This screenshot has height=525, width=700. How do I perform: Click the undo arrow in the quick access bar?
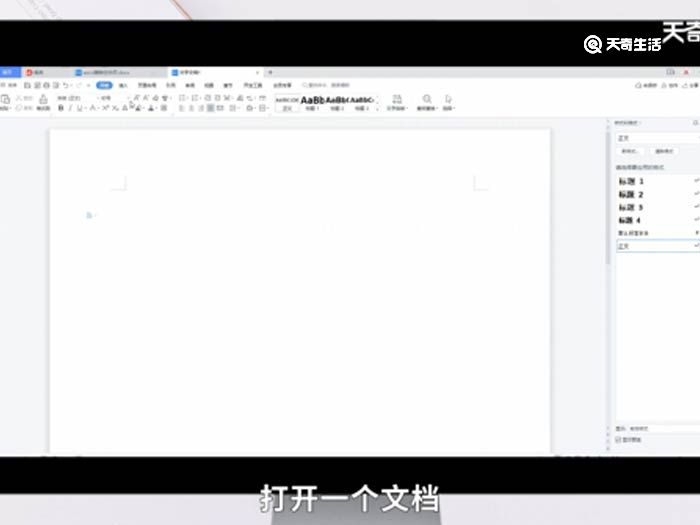coord(66,85)
